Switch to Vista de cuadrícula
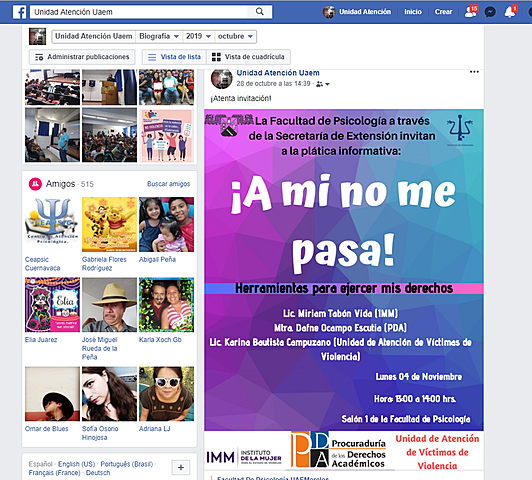This screenshot has width=532, height=480. tap(248, 57)
